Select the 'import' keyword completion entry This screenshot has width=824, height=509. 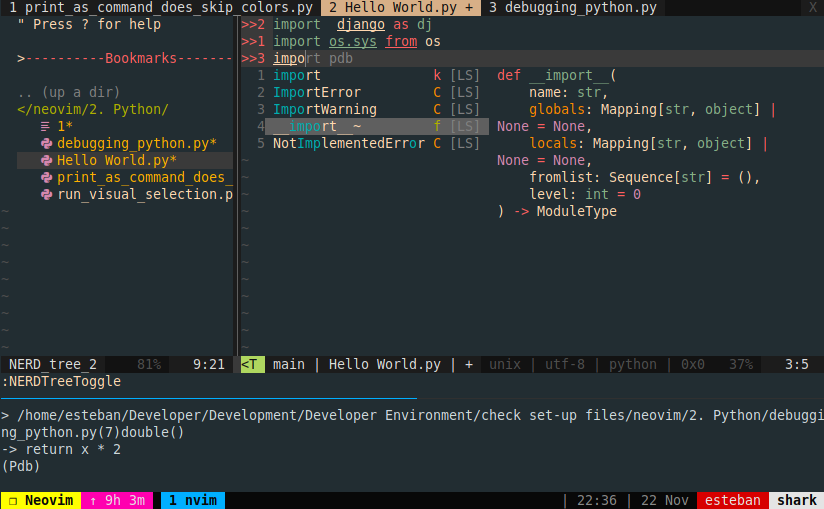pos(297,76)
